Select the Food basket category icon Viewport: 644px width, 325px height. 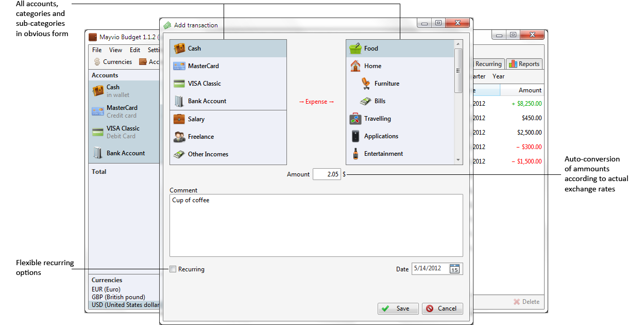(355, 48)
